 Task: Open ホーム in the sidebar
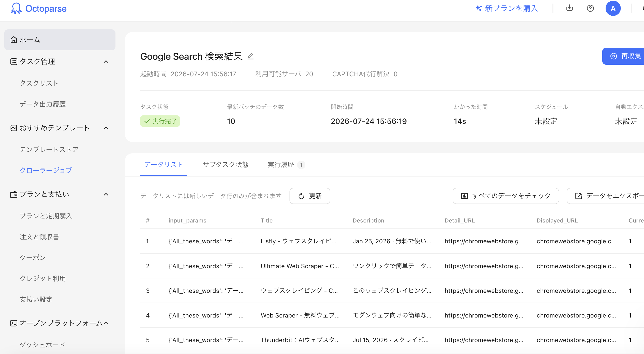(x=60, y=40)
